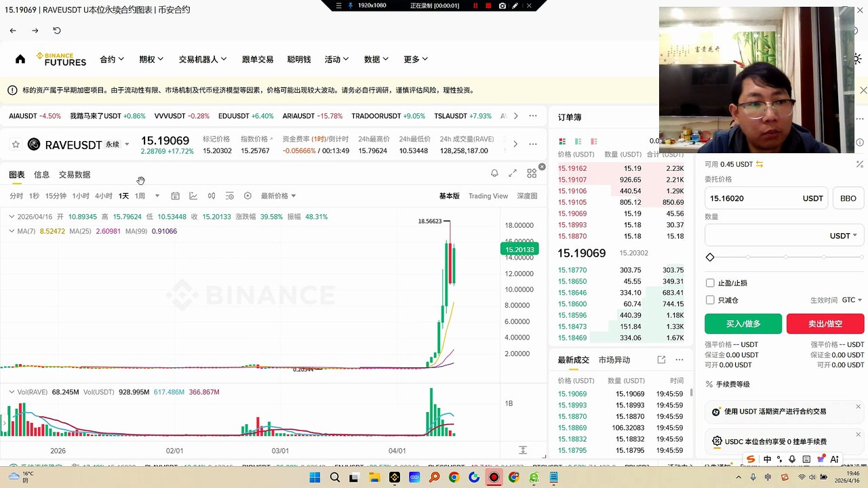Enable the reduce-only 只减仓 checkbox

click(x=710, y=300)
